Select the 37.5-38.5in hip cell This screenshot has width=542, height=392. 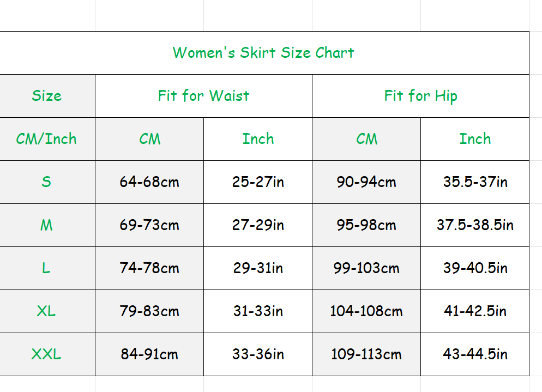pyautogui.click(x=475, y=225)
